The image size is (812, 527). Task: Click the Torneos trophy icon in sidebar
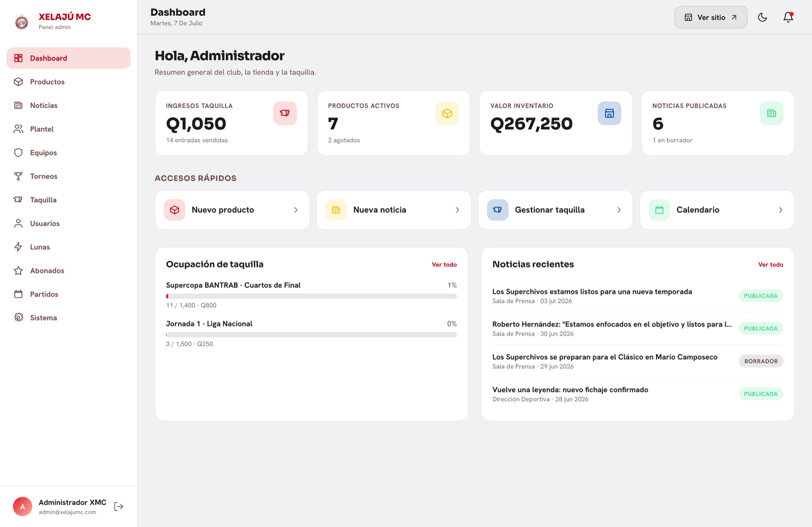point(18,176)
